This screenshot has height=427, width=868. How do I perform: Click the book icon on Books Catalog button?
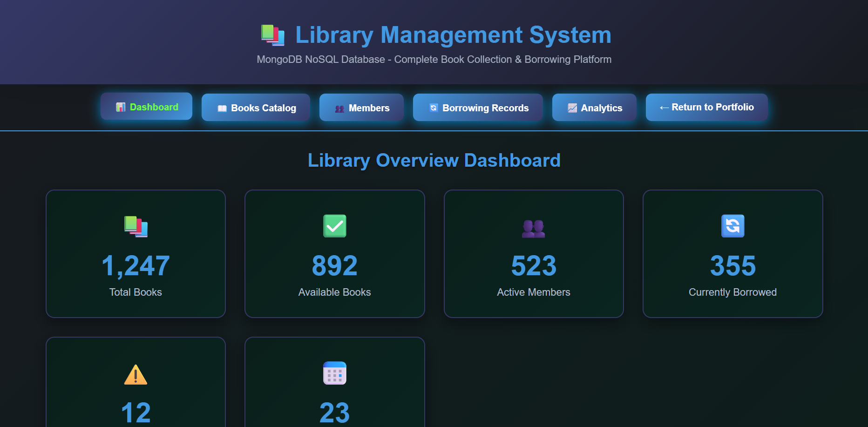[222, 108]
